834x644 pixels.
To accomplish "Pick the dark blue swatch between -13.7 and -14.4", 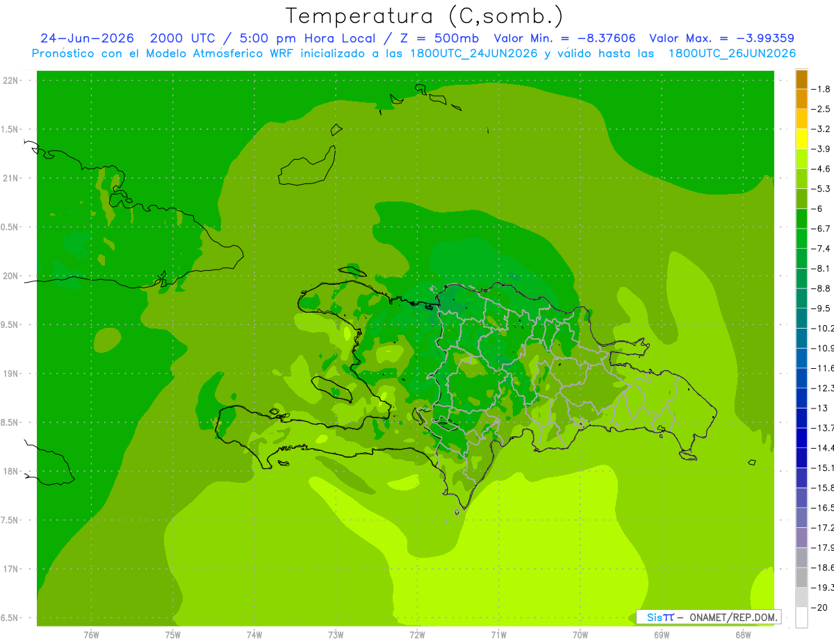I will (x=801, y=438).
